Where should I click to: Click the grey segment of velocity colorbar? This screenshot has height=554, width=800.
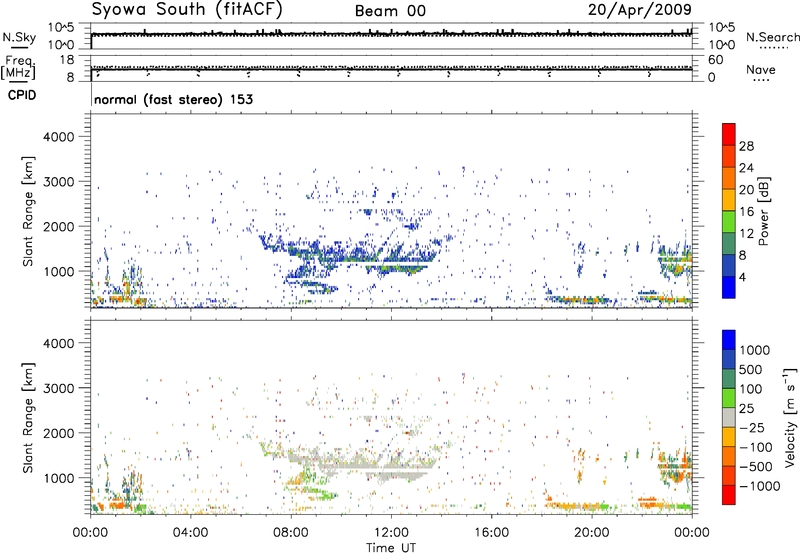point(729,417)
